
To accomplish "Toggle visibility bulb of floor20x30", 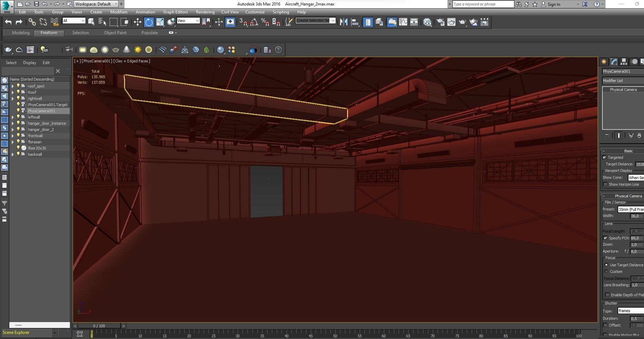I will [18, 148].
